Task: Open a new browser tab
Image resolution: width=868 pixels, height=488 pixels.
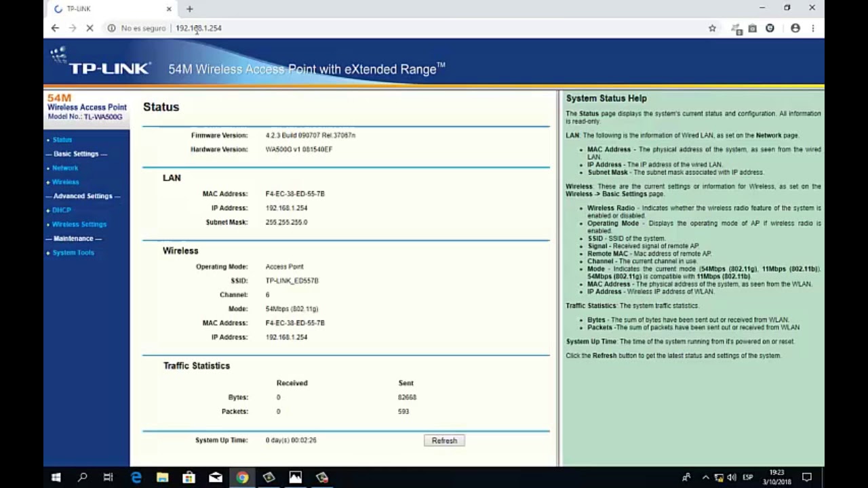Action: tap(190, 9)
